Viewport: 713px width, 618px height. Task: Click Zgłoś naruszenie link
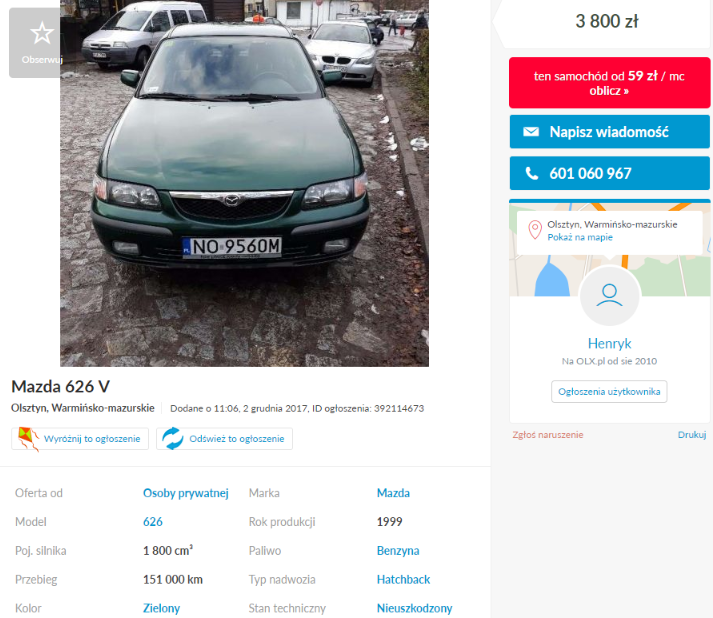[x=547, y=435]
